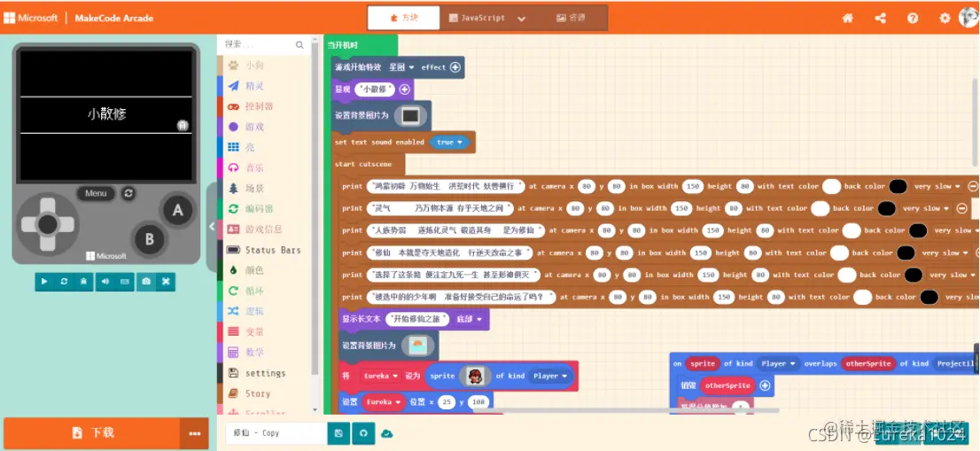Open the 数学 math category

[263, 353]
